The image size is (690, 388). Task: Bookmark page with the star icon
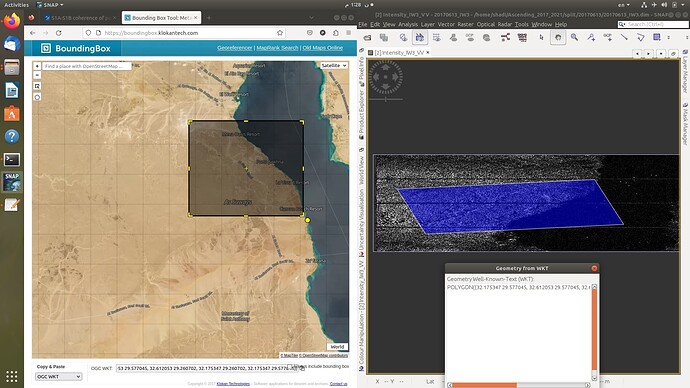[x=280, y=33]
